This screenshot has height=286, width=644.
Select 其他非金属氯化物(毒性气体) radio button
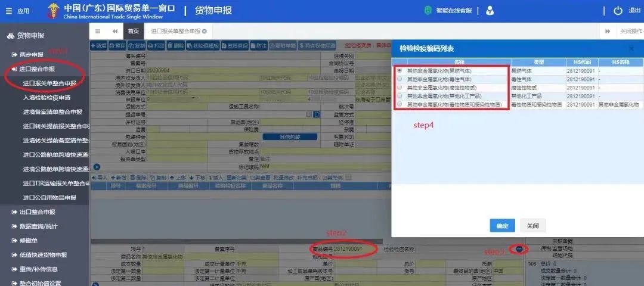click(400, 79)
